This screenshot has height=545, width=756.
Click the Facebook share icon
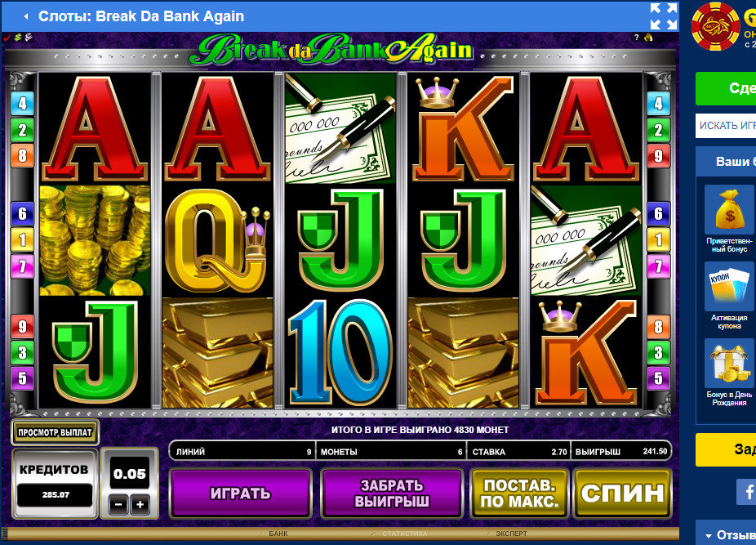(746, 492)
